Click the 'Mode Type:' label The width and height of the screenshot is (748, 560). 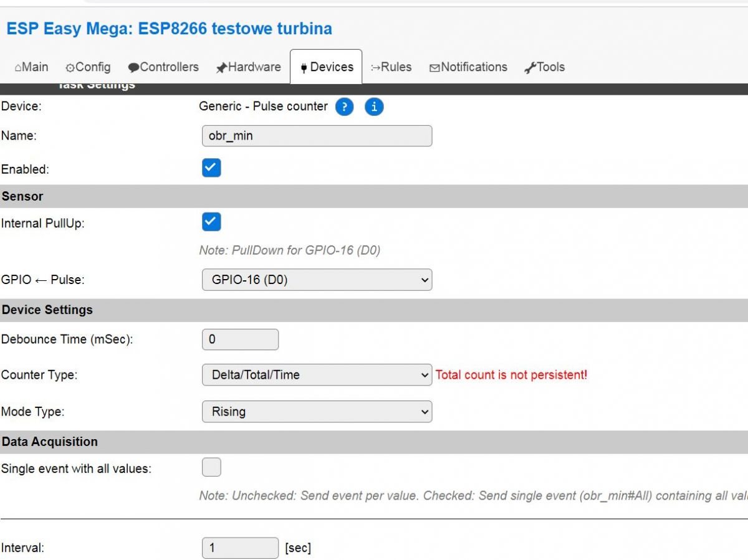click(32, 412)
